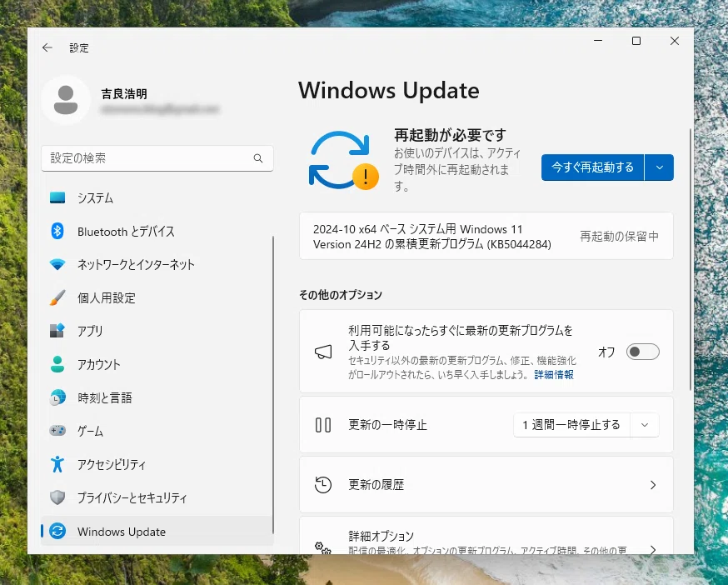
Task: Click the 時刻と言語 globe clock icon
Action: 57,397
